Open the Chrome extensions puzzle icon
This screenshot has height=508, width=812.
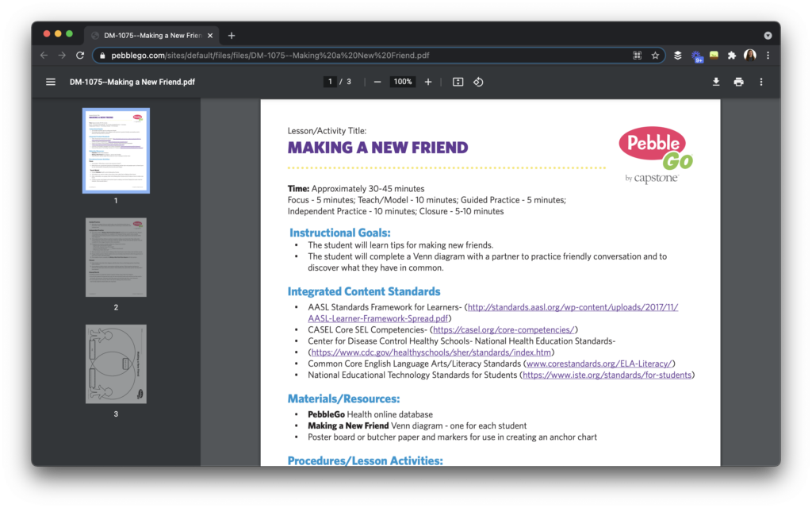(731, 56)
